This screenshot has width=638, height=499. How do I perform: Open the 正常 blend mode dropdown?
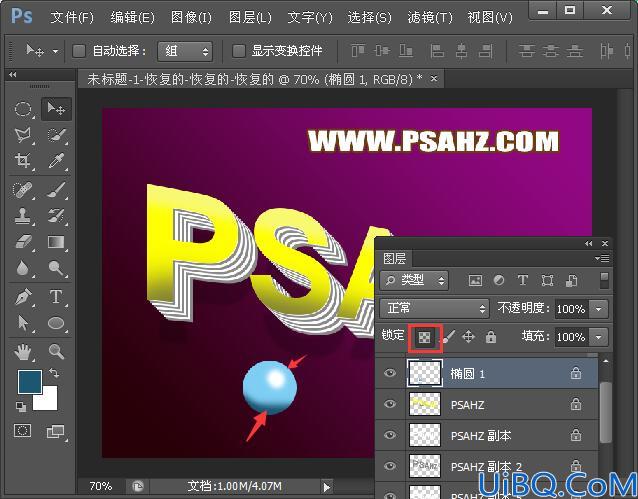pyautogui.click(x=434, y=309)
